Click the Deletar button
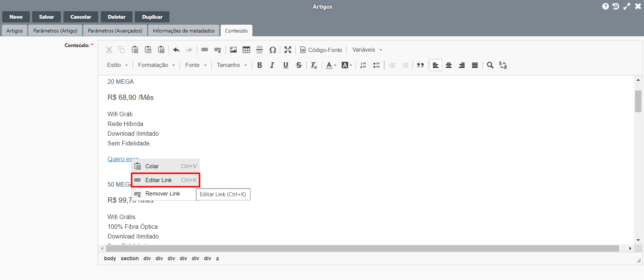This screenshot has width=644, height=280. point(116,17)
